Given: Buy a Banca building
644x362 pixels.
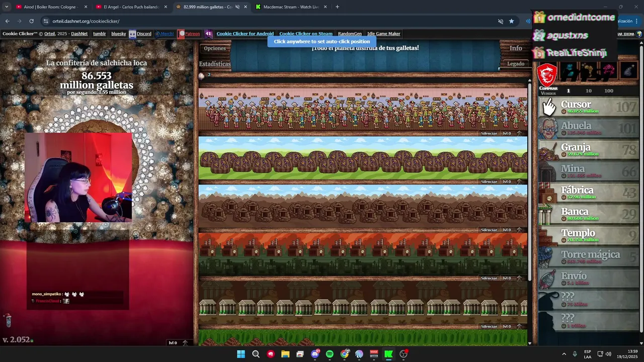Looking at the screenshot, I should [x=589, y=215].
